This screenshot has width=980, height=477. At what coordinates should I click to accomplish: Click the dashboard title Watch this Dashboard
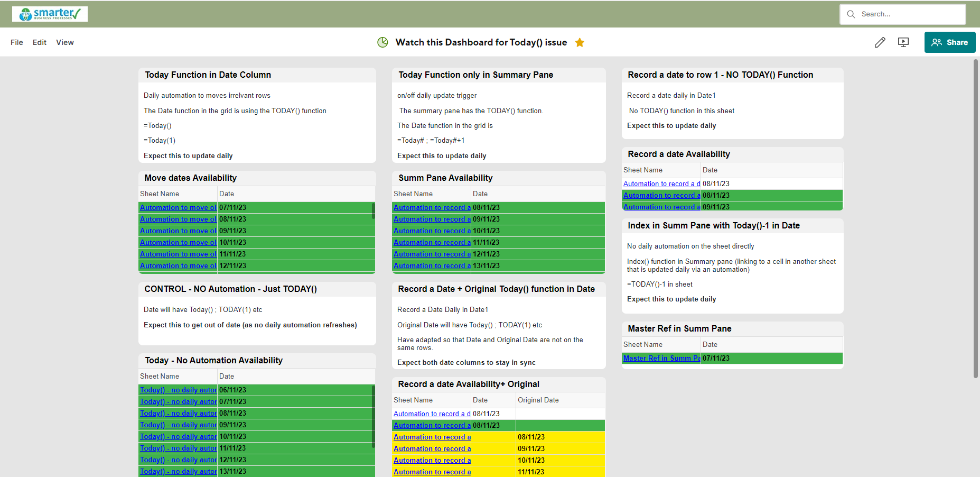pyautogui.click(x=481, y=42)
